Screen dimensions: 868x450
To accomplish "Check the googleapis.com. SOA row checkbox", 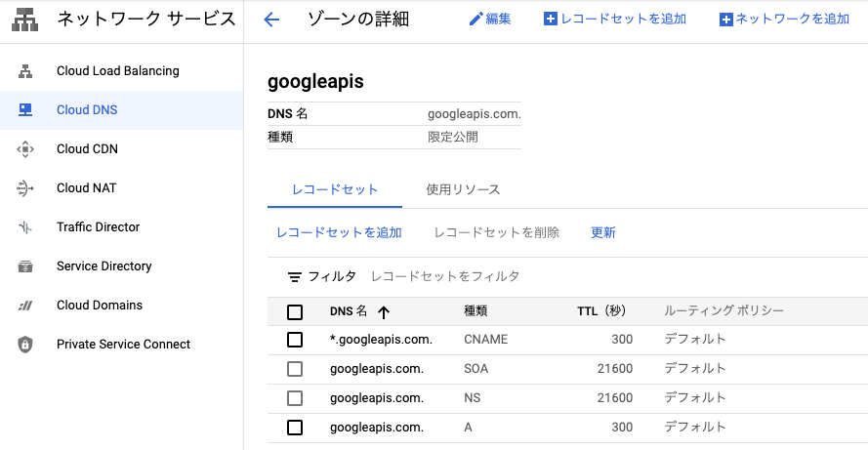I will click(295, 369).
